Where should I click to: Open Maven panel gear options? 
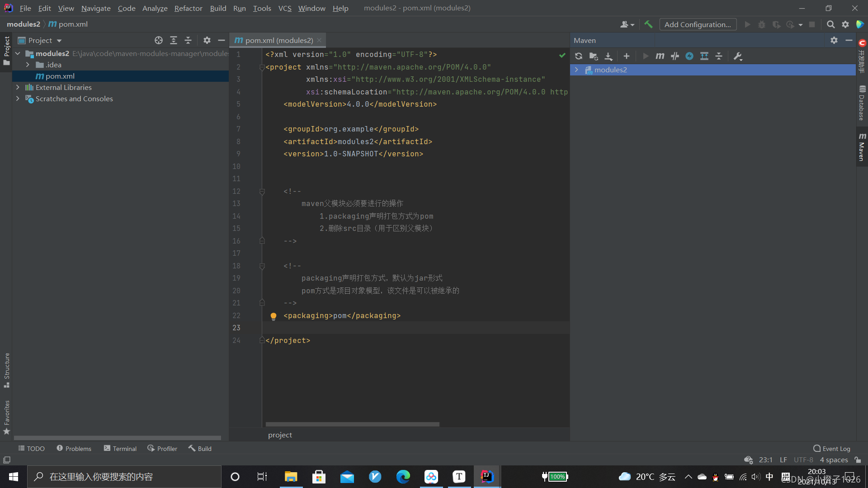click(x=834, y=40)
